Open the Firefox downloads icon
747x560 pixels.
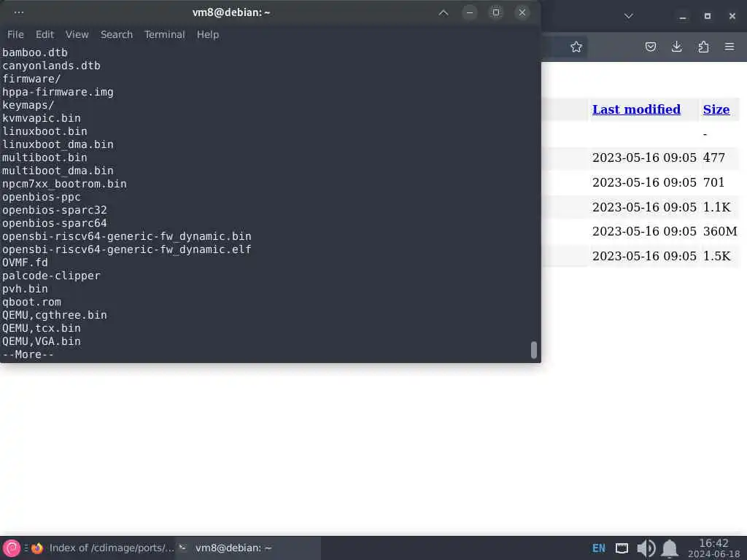(677, 47)
